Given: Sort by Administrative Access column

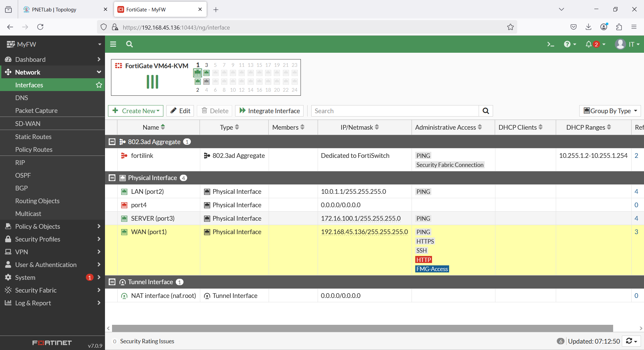Looking at the screenshot, I should [x=448, y=127].
